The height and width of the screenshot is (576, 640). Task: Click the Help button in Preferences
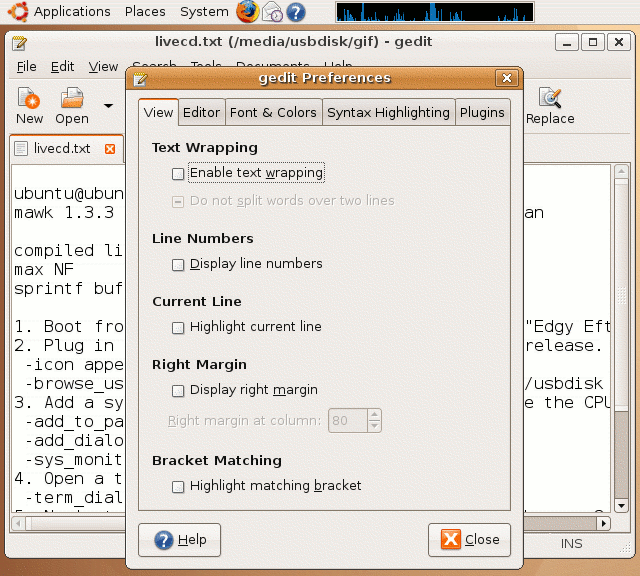[x=180, y=540]
